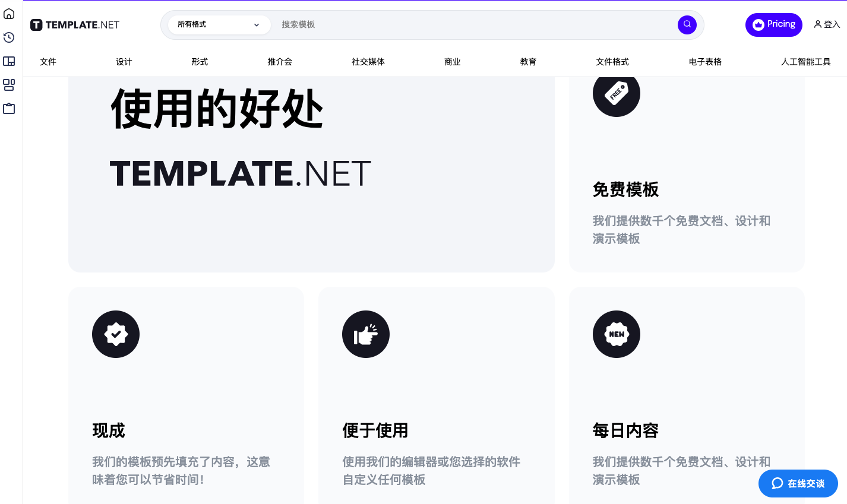
Task: Click the components grid icon in the sidebar
Action: click(9, 85)
